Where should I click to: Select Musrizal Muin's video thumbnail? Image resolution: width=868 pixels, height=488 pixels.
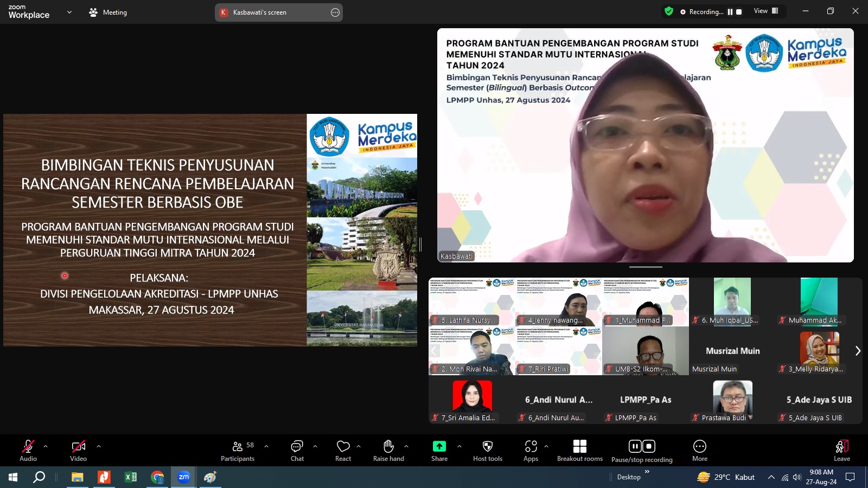[732, 351]
